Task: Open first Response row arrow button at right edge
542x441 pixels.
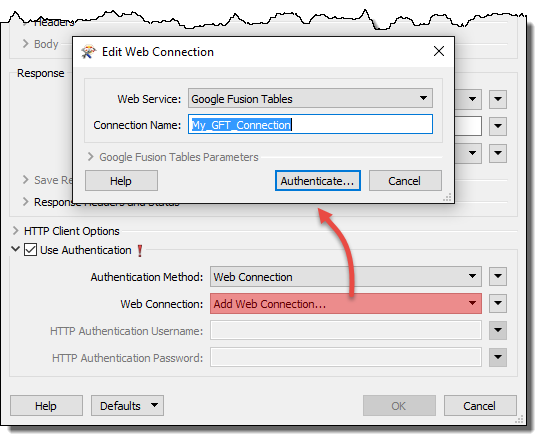Action: (498, 99)
